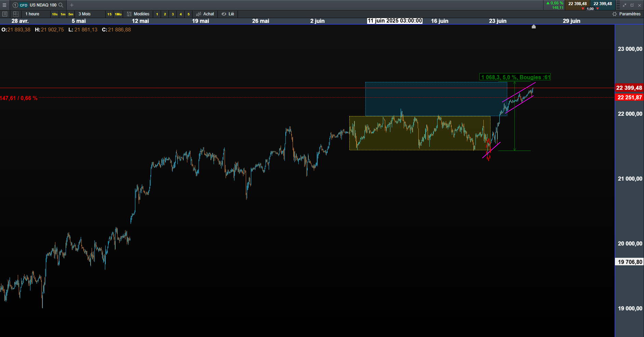The image size is (644, 337).
Task: Click the 19 mai date on time axis
Action: point(201,21)
